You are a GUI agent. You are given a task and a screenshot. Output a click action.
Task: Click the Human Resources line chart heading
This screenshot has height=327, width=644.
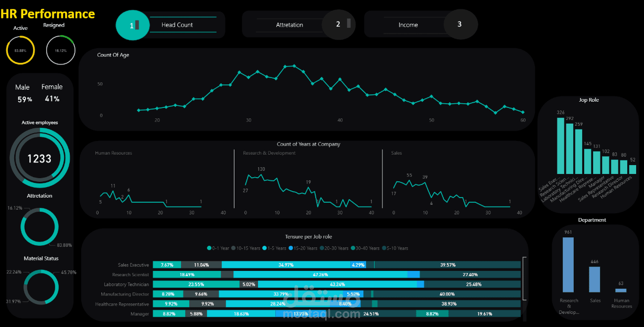[x=113, y=153]
